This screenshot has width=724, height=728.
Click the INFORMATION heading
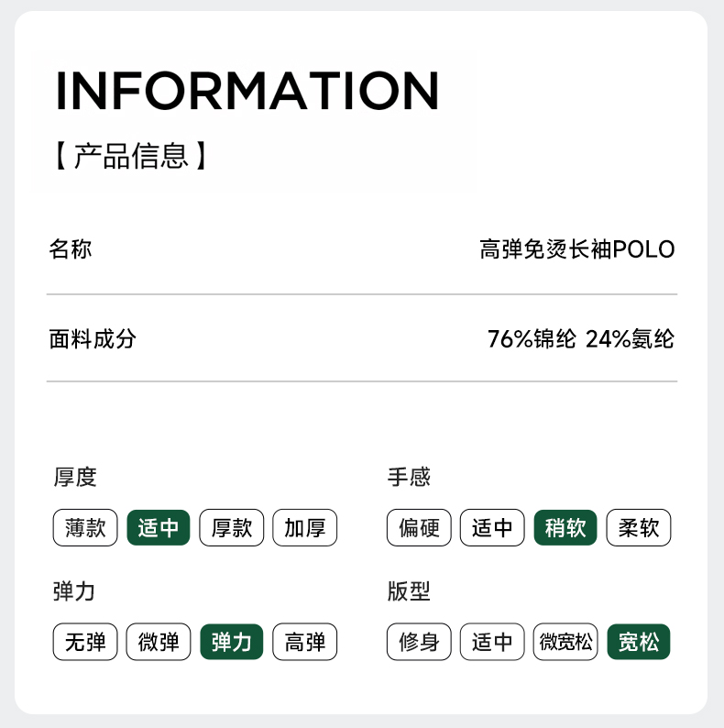click(x=247, y=90)
